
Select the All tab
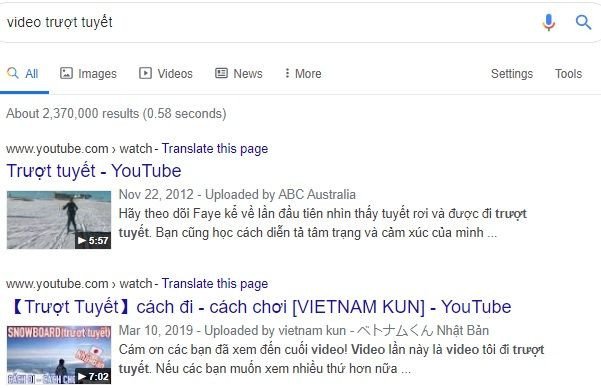(23, 74)
